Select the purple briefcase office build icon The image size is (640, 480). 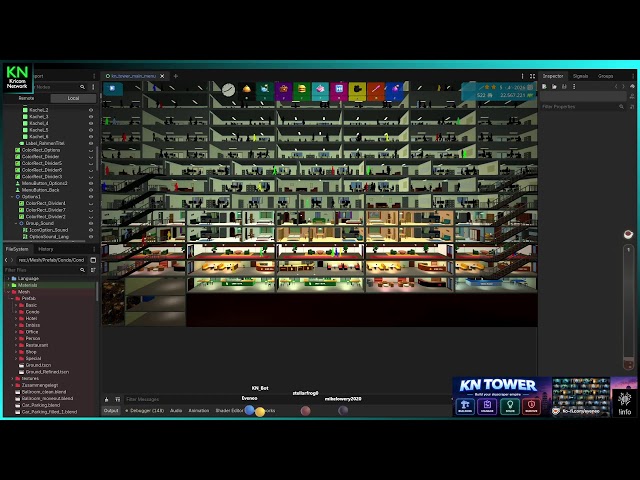pyautogui.click(x=284, y=90)
